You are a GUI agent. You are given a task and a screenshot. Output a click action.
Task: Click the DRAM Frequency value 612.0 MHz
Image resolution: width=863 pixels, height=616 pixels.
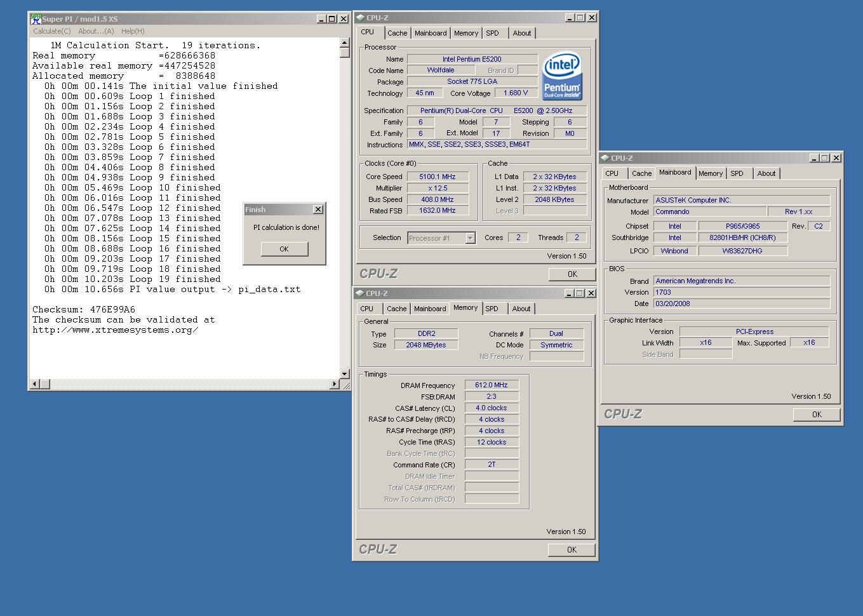point(492,385)
